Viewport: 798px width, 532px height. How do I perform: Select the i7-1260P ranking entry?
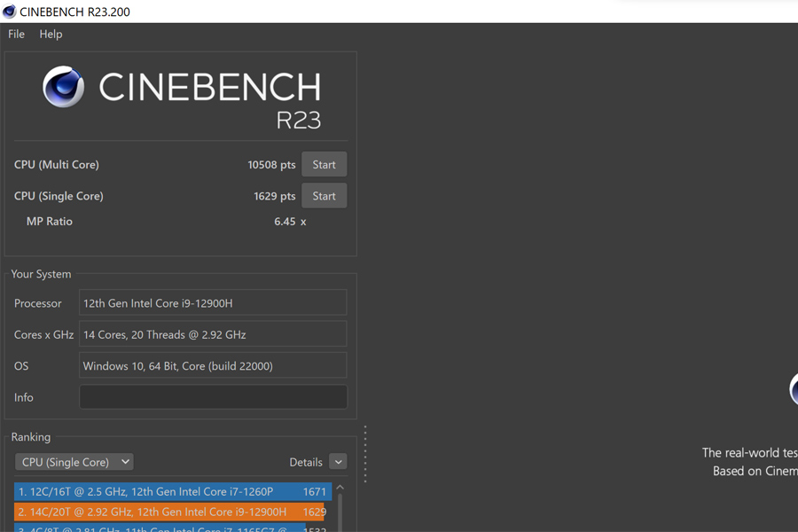click(x=173, y=492)
